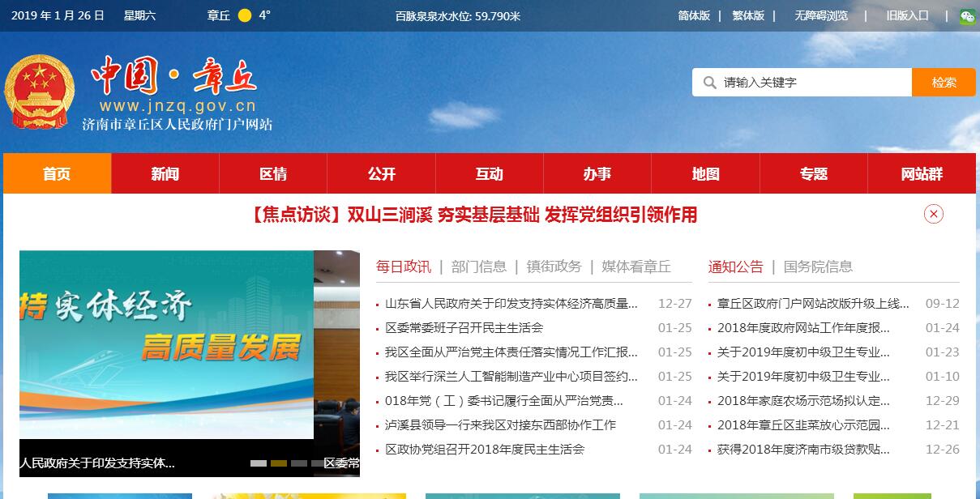
Task: Click the magnifier icon in search box
Action: [710, 83]
